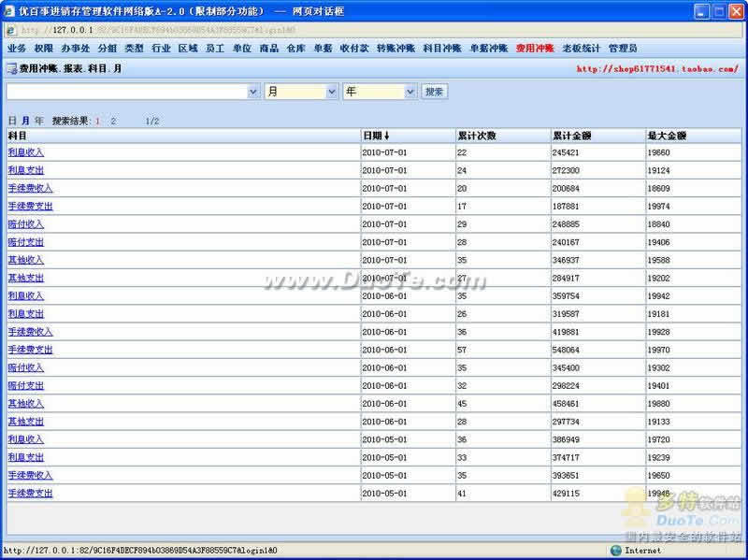Screen dimensions: 748x560
Task: Open the 单据冲账 menu
Action: tap(489, 49)
